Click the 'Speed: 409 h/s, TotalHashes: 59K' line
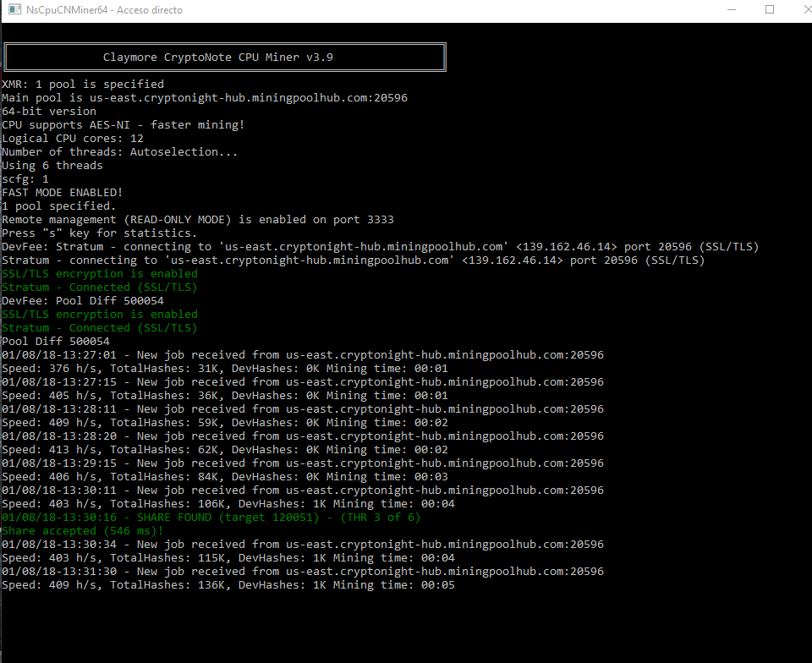Image resolution: width=812 pixels, height=663 pixels. [x=225, y=423]
